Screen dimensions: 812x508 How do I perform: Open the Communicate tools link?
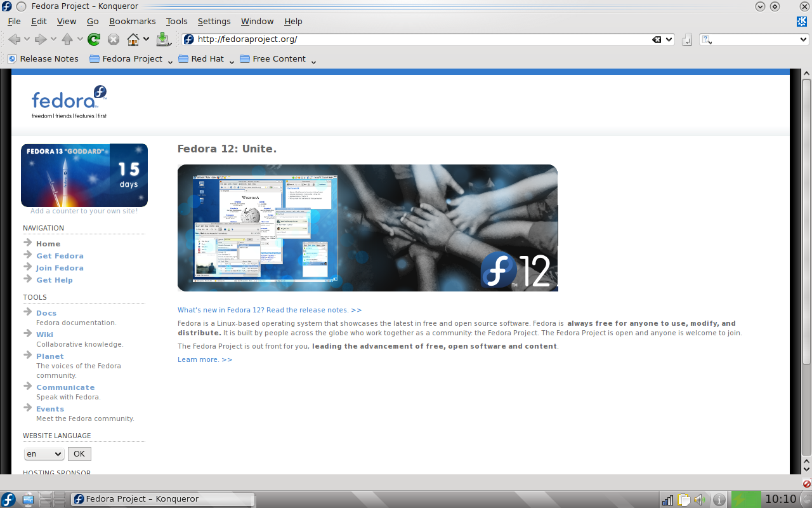coord(65,387)
